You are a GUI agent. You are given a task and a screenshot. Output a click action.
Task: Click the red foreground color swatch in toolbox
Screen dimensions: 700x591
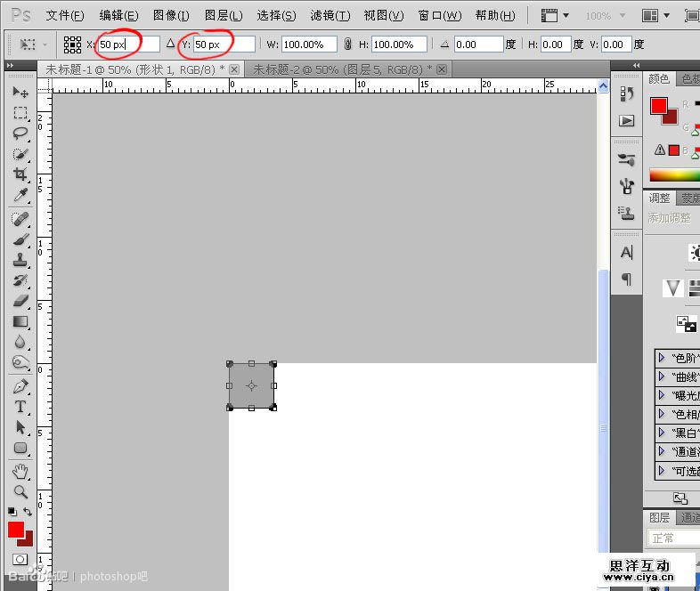point(16,530)
